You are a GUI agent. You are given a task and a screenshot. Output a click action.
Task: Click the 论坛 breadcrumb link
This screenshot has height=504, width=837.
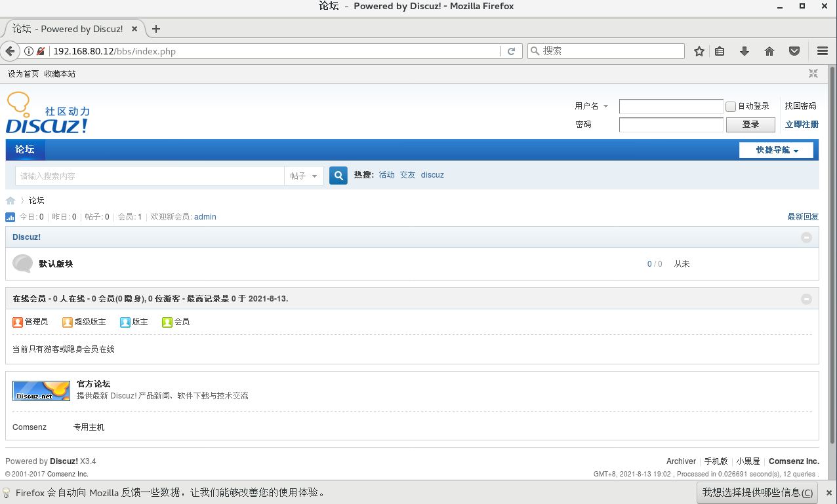click(x=36, y=201)
